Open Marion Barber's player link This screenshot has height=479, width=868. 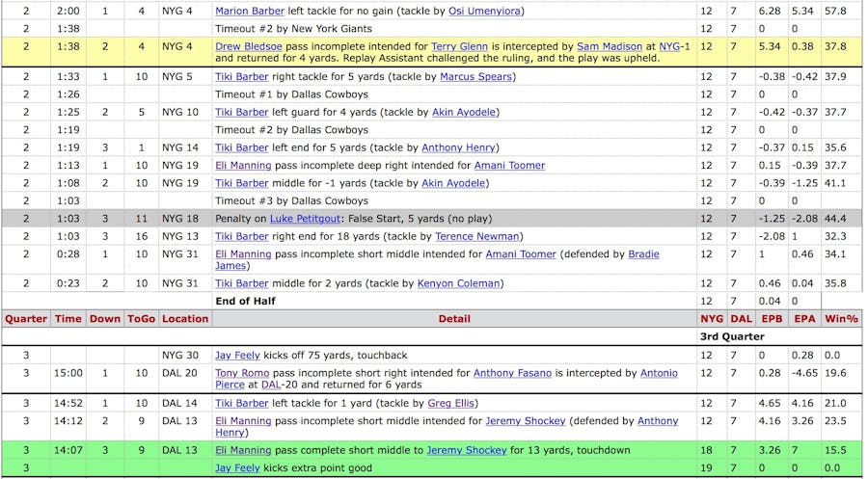point(250,11)
